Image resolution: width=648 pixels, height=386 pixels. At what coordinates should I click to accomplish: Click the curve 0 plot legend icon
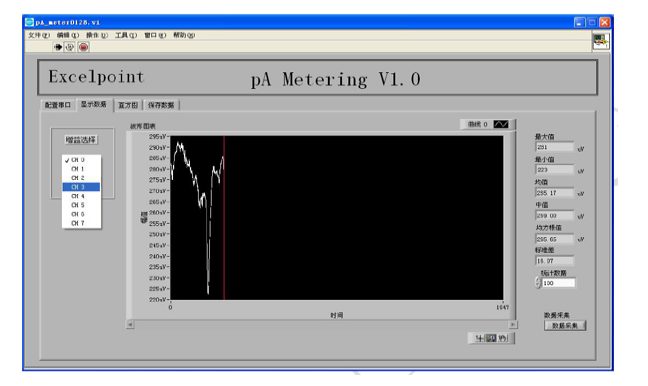501,124
